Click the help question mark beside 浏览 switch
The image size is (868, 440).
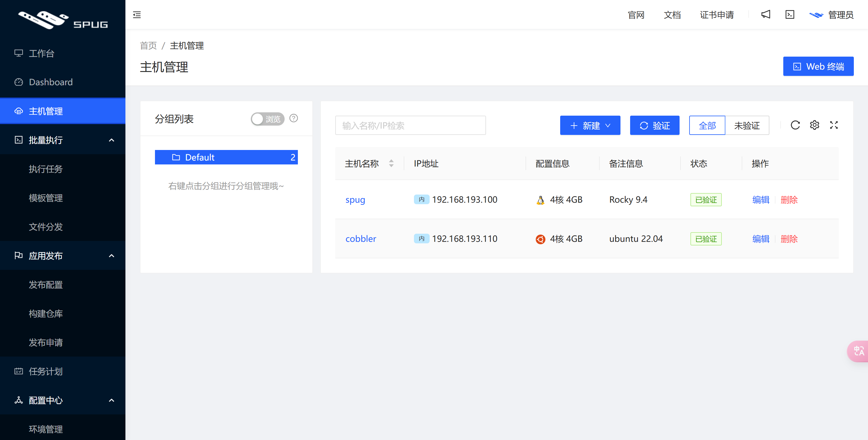pyautogui.click(x=293, y=118)
